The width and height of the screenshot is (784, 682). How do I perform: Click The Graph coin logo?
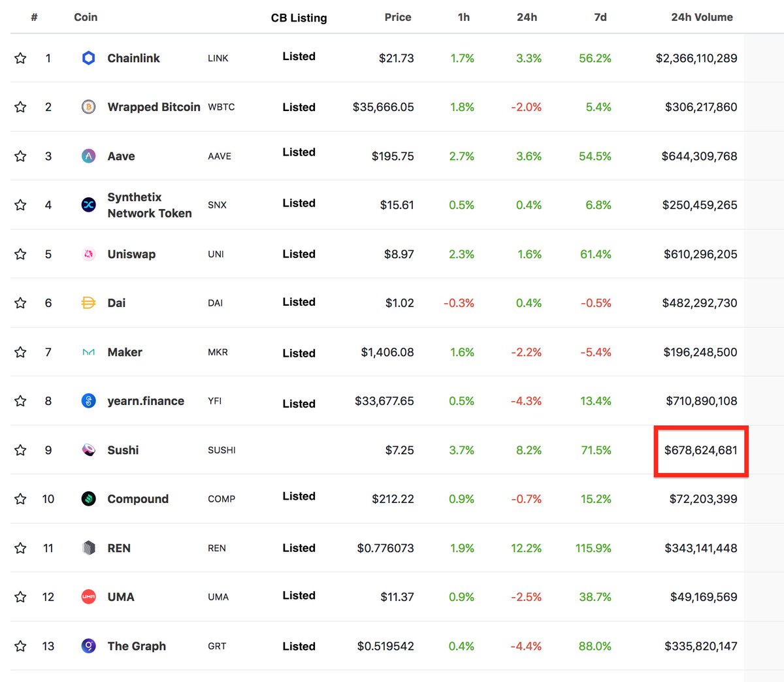point(88,646)
